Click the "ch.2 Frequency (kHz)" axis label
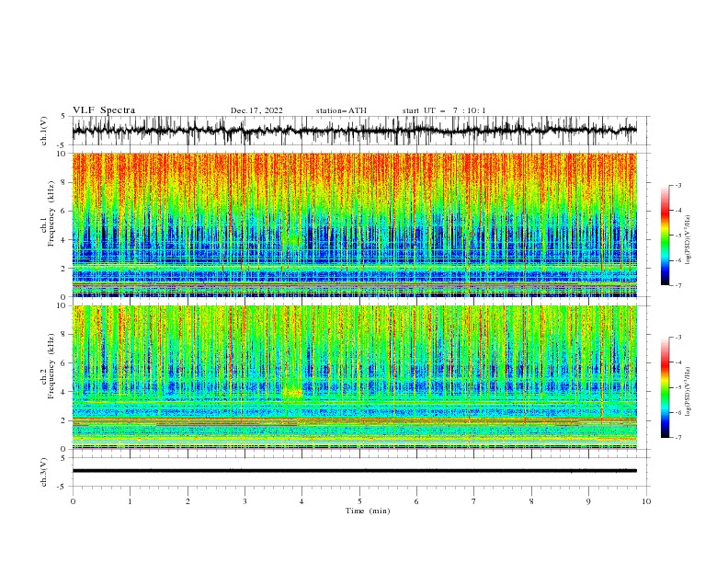Viewport: 728px width, 563px height. pyautogui.click(x=48, y=367)
